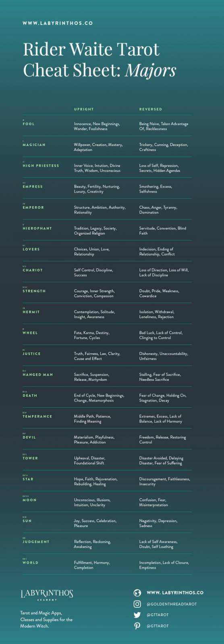Click the FOOL card row label
Image resolution: width=224 pixels, height=644 pixels.
29,124
